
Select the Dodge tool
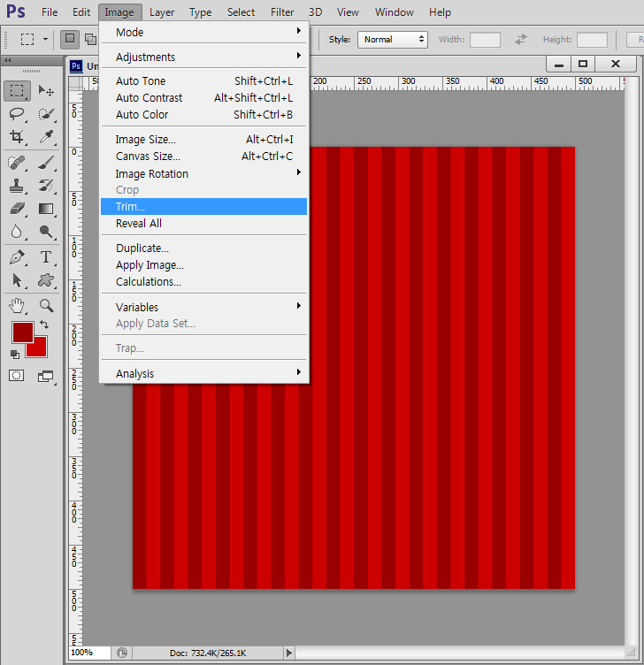point(46,232)
